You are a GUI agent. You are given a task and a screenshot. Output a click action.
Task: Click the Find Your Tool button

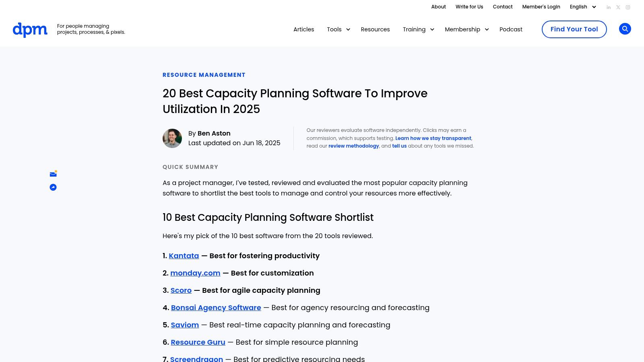coord(574,29)
